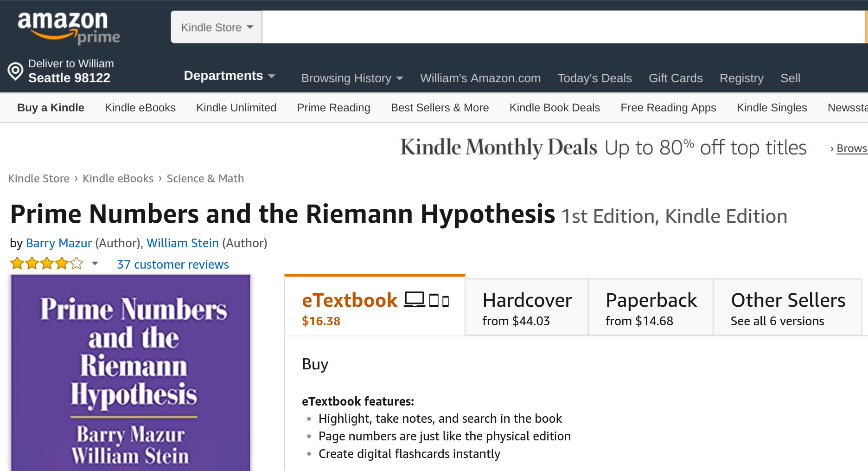Screen dimensions: 868x471
Task: Click the Today's Deals link
Action: tap(594, 78)
